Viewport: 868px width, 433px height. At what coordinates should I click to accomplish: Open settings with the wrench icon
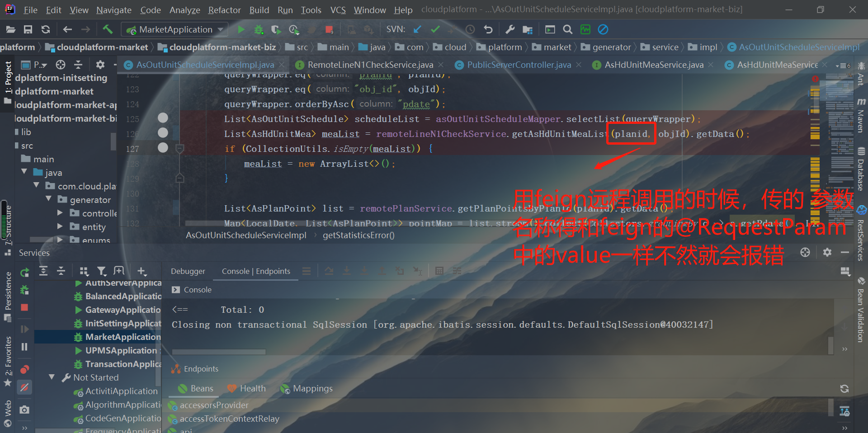click(x=510, y=29)
